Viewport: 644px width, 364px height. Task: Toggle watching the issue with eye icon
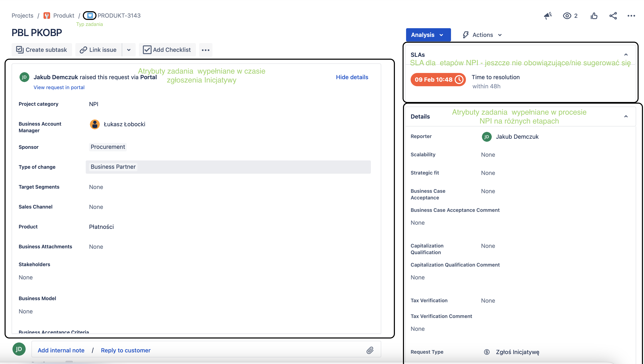click(567, 16)
